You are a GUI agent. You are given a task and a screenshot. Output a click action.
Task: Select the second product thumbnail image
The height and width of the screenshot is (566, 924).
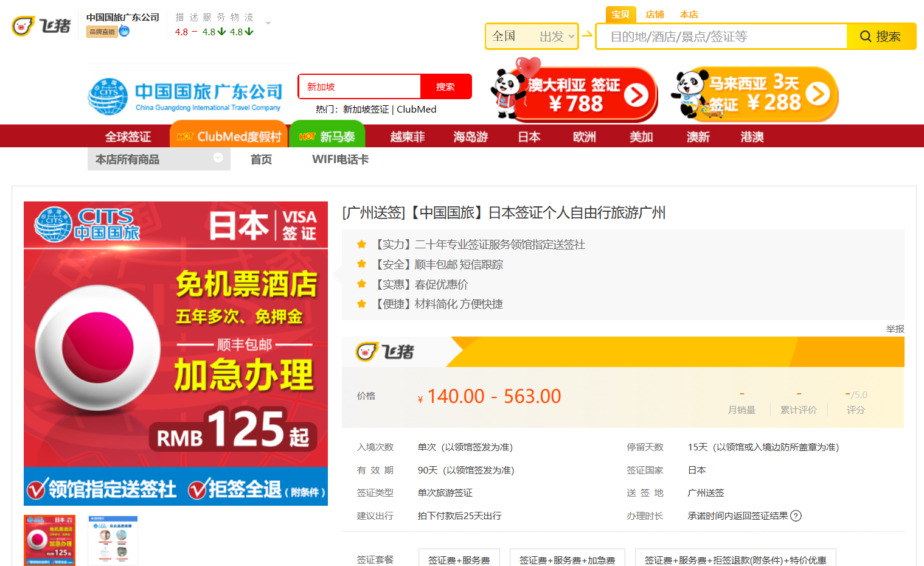tap(113, 540)
